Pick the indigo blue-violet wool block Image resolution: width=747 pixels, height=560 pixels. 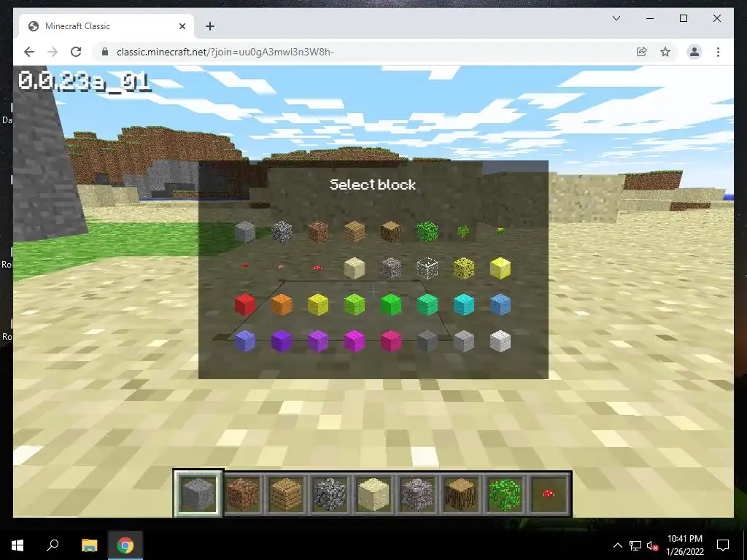(245, 341)
